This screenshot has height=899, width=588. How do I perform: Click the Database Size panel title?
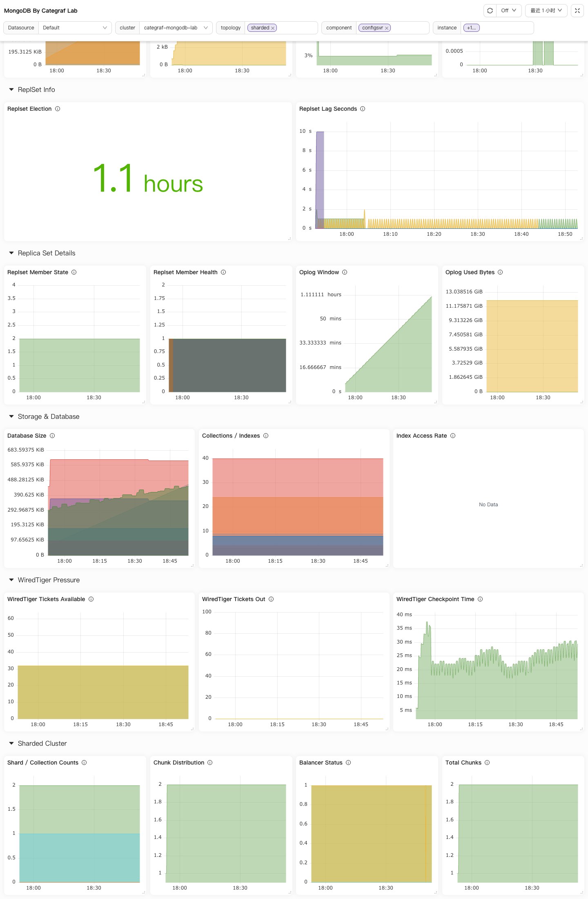point(27,436)
